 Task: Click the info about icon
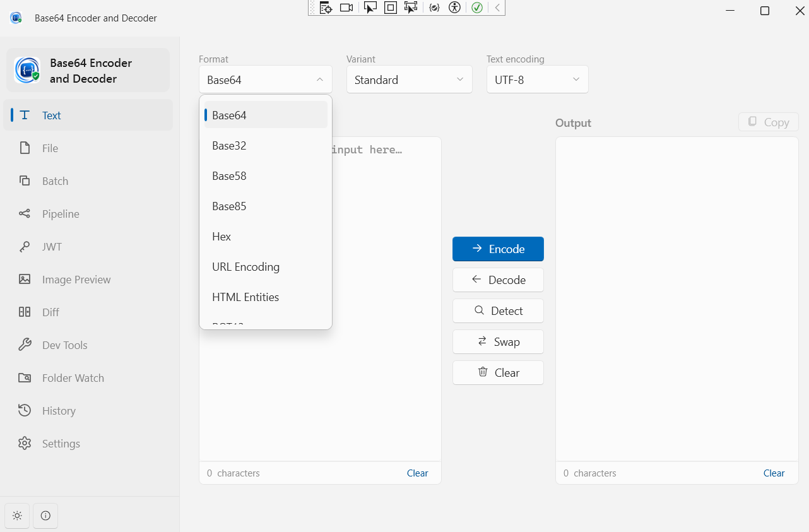coord(45,516)
